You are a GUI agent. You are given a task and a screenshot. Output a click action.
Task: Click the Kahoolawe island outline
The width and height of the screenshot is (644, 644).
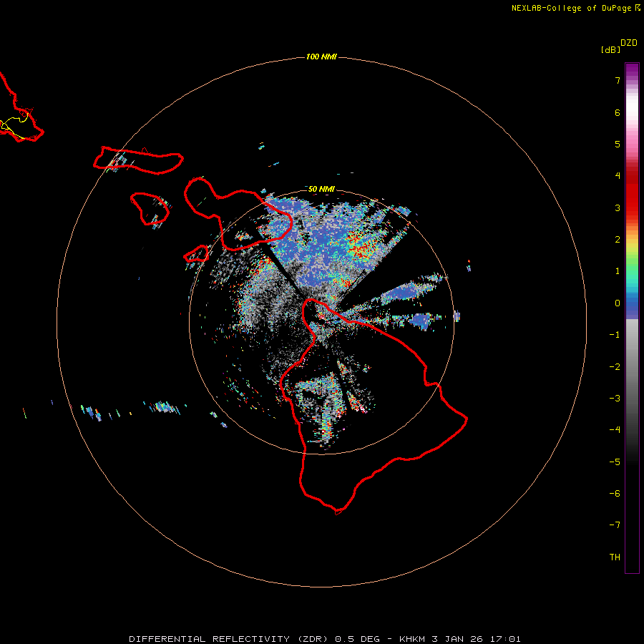[197, 254]
